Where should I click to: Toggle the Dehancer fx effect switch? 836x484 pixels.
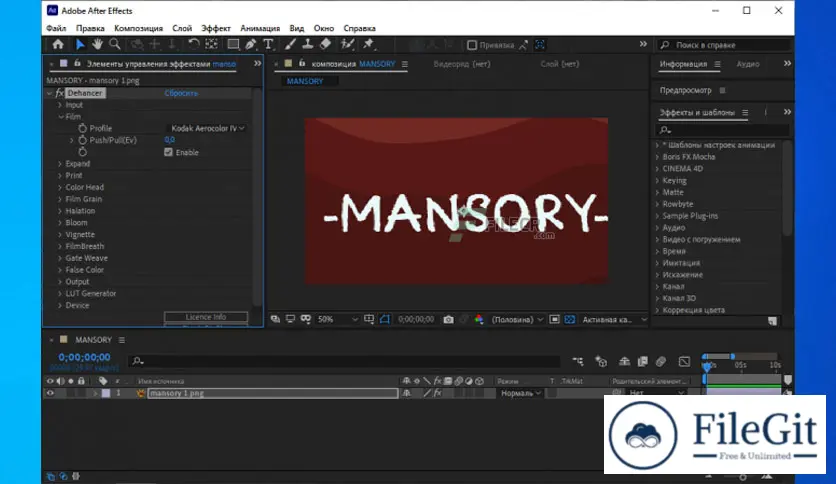[59, 93]
